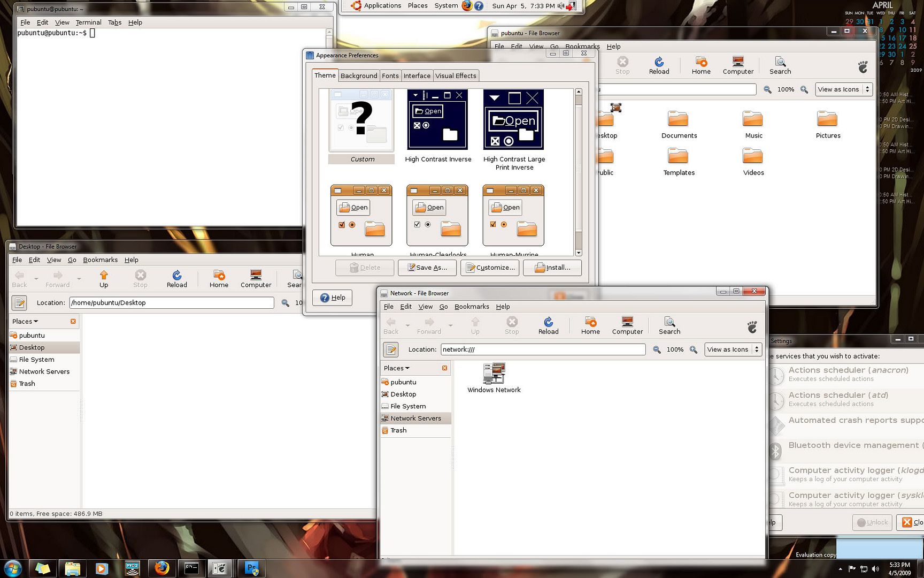Open the Forward button's dropdown arrow
This screenshot has width=924, height=578.
[450, 325]
